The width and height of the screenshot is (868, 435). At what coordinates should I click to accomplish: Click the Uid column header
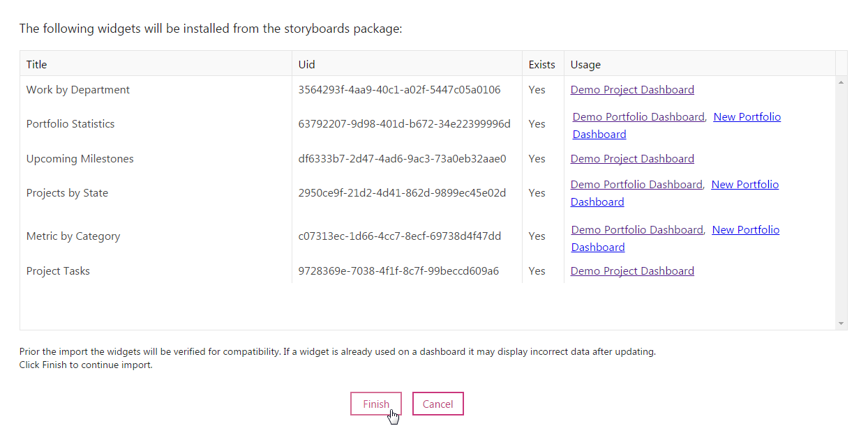click(407, 64)
